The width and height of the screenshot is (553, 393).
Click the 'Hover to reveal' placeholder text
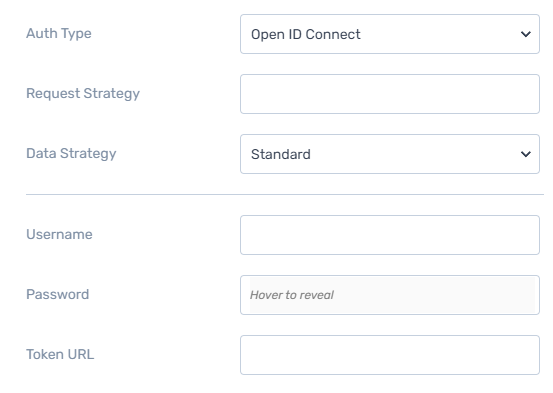(x=292, y=295)
